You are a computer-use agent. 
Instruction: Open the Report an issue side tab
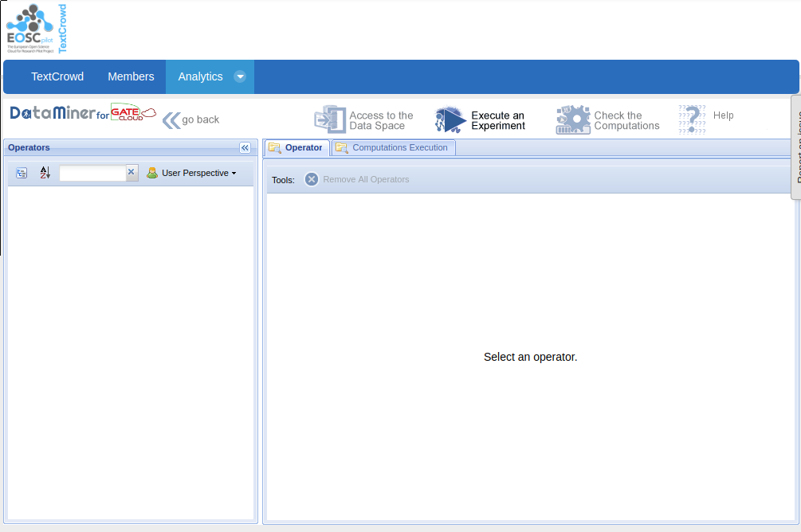pos(796,147)
